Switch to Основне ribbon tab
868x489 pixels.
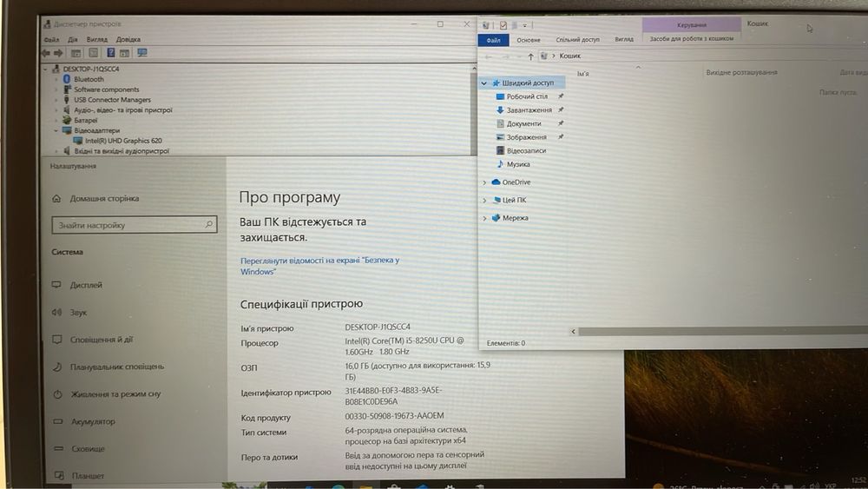(x=528, y=40)
